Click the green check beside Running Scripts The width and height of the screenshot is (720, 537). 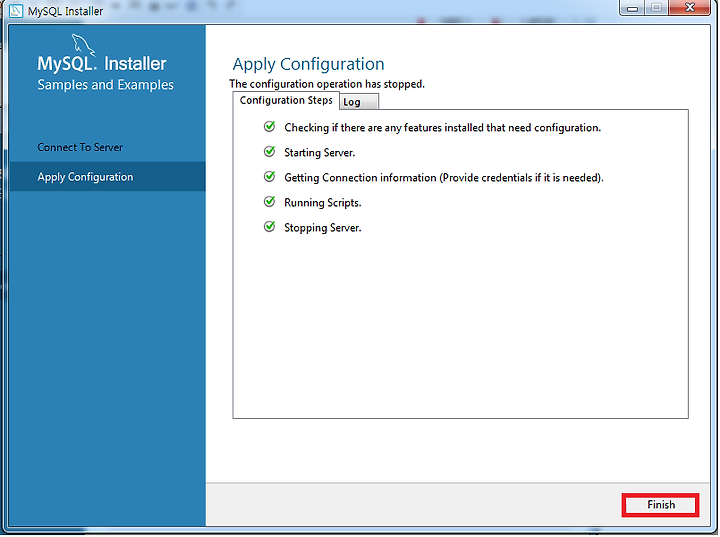pos(270,202)
